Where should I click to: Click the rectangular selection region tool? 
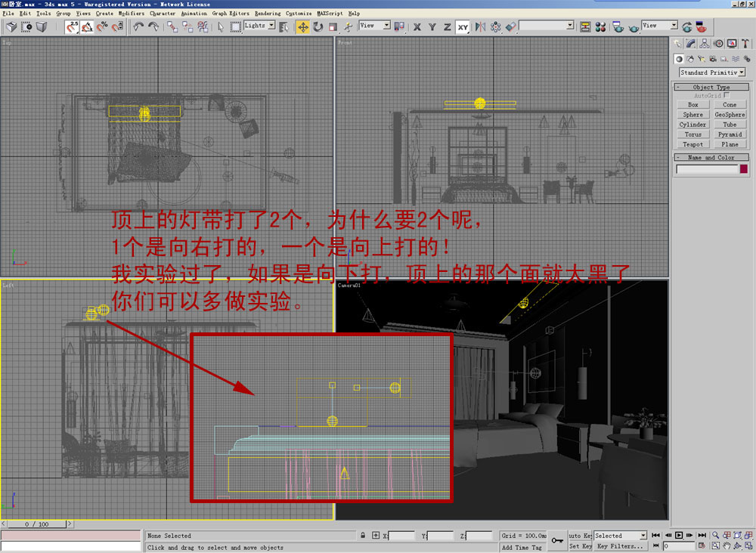click(x=236, y=27)
